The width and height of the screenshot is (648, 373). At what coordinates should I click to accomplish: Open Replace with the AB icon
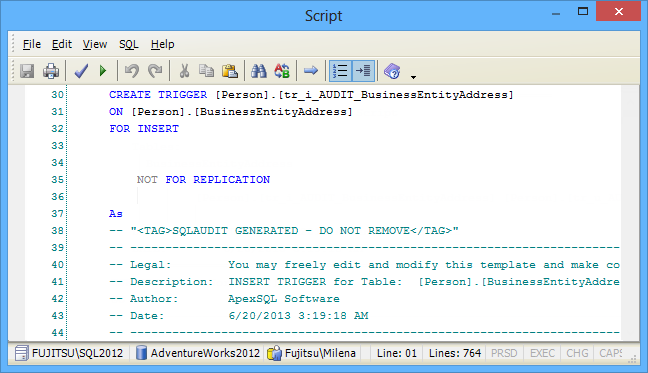point(282,71)
